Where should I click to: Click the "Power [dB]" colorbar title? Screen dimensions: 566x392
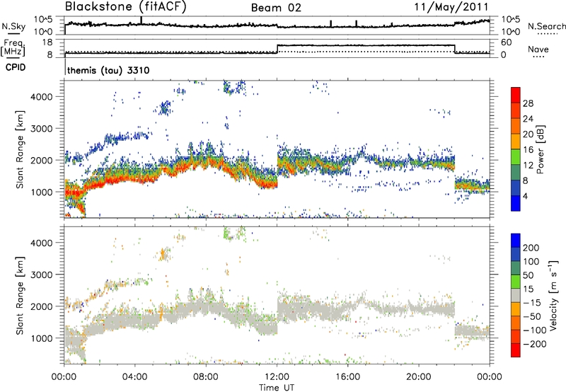540,149
